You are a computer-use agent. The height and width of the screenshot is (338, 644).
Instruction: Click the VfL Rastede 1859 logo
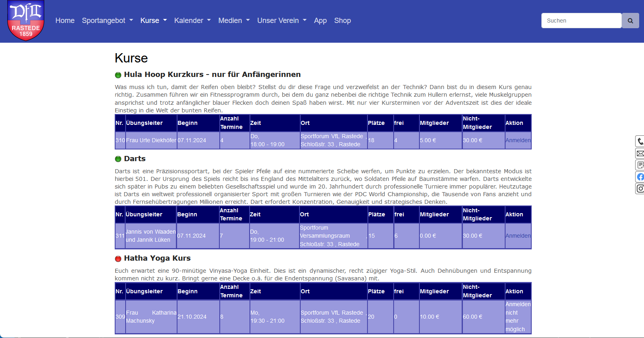[26, 21]
